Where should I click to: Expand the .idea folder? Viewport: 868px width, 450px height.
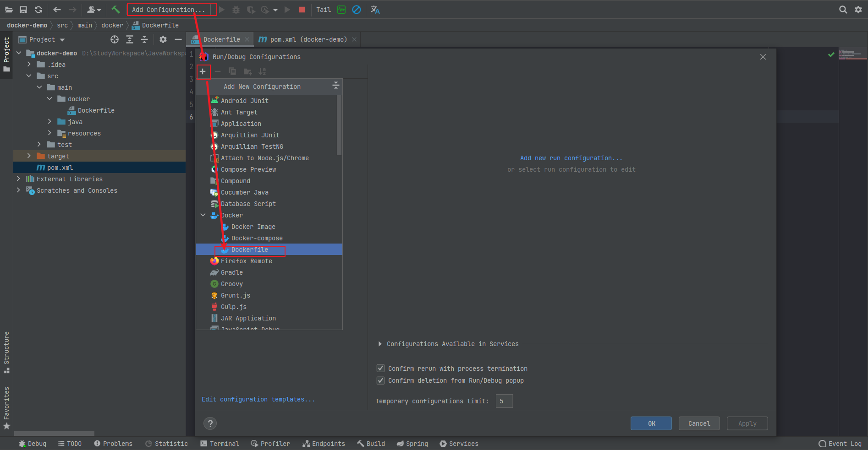pyautogui.click(x=29, y=65)
